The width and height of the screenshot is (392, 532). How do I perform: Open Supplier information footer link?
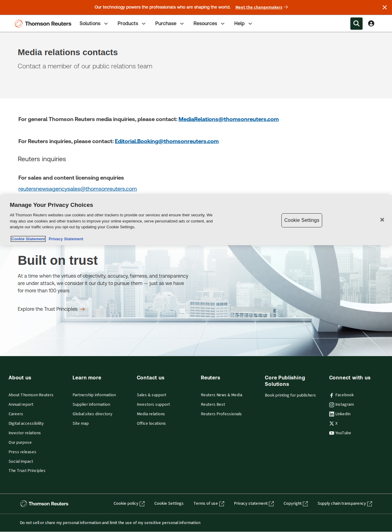click(91, 405)
